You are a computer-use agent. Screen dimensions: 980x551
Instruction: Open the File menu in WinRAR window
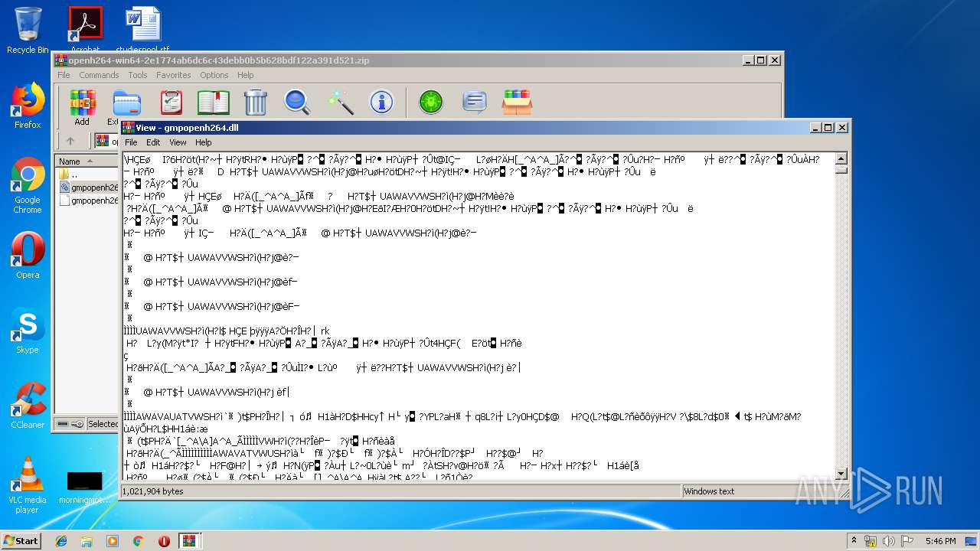(x=64, y=75)
